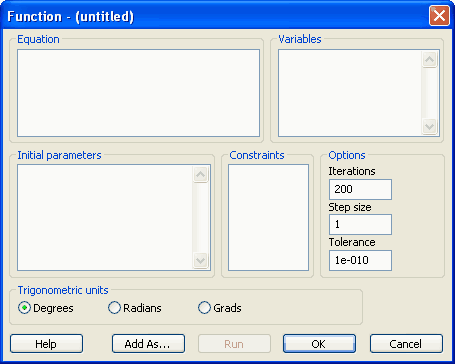Click the Cancel button

[406, 344]
